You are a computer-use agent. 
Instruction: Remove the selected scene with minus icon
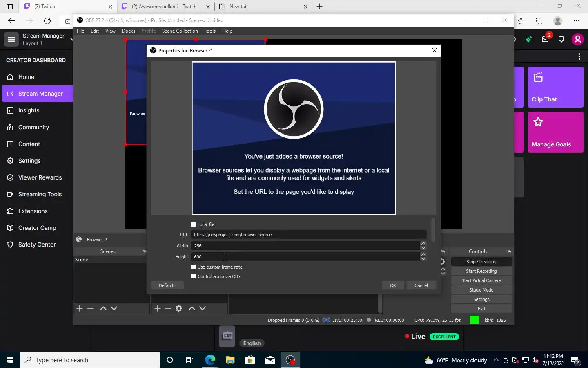tap(90, 308)
